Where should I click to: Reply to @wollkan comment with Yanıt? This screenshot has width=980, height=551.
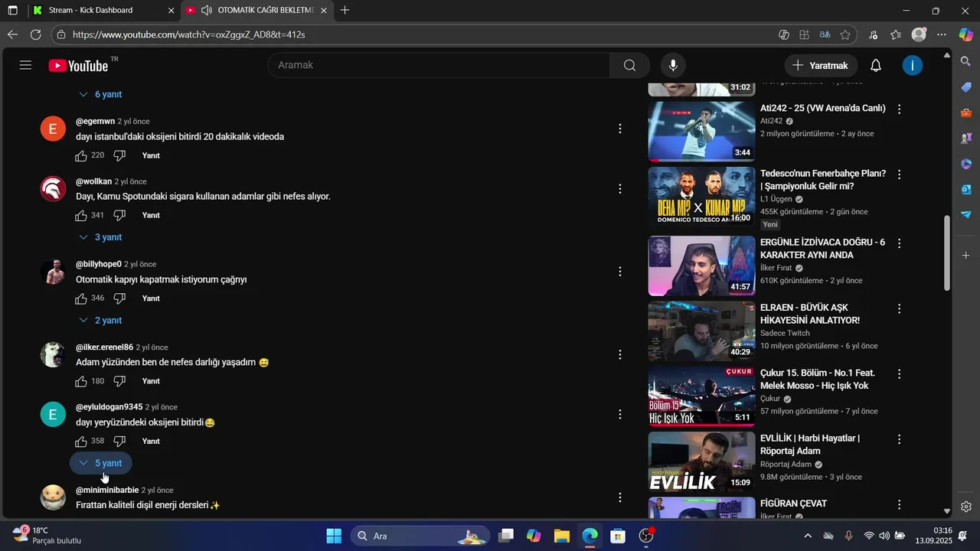tap(151, 215)
